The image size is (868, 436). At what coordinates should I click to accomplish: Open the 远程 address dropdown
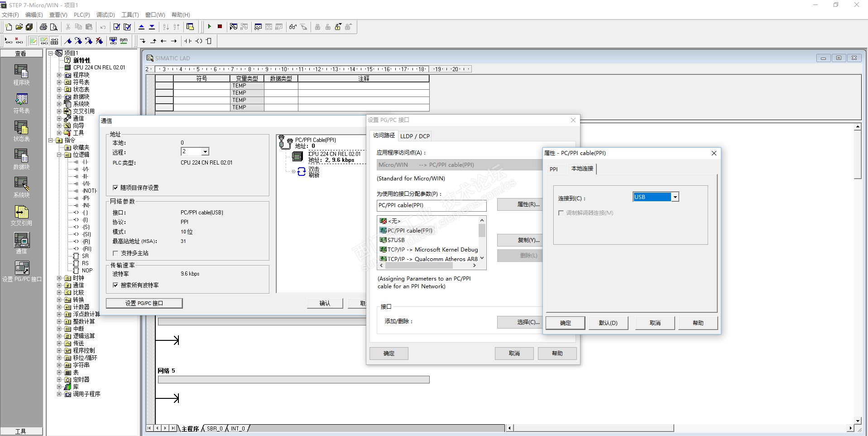click(x=206, y=152)
